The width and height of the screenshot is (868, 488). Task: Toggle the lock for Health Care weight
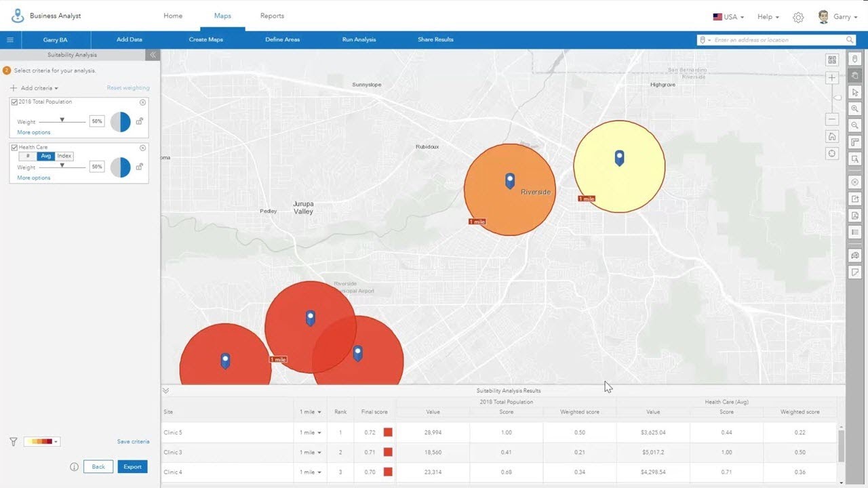point(139,167)
